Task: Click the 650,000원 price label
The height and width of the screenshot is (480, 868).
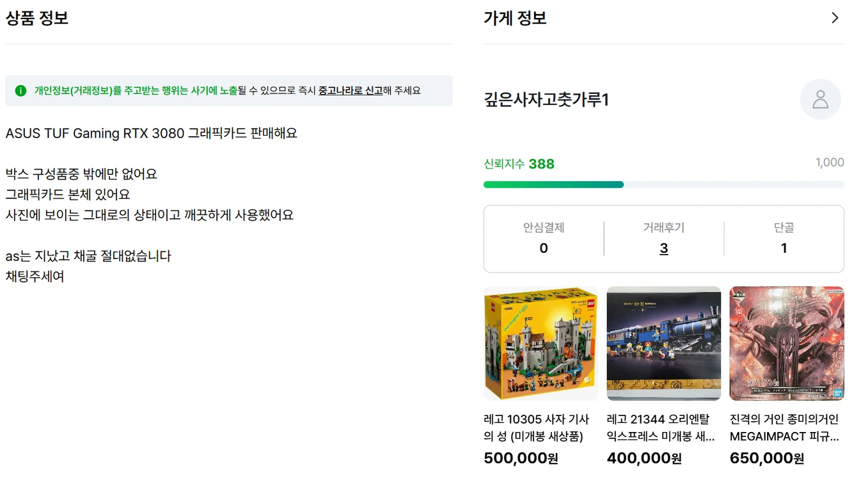Action: pyautogui.click(x=767, y=458)
